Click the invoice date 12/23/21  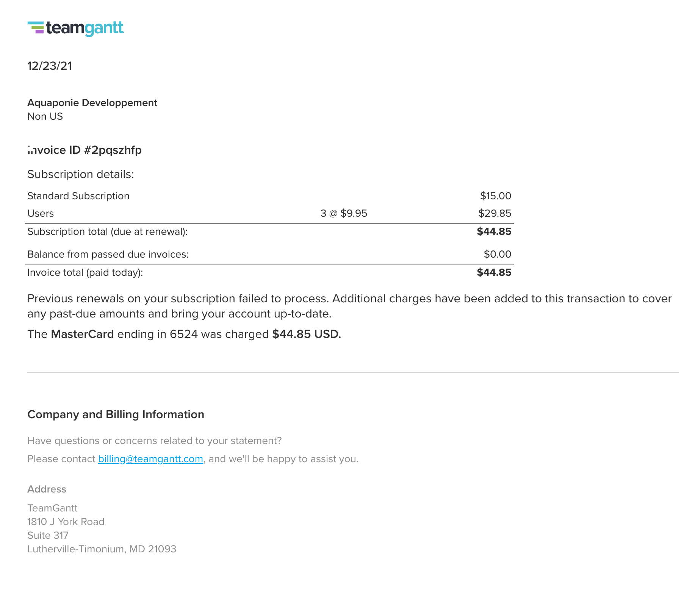[50, 66]
